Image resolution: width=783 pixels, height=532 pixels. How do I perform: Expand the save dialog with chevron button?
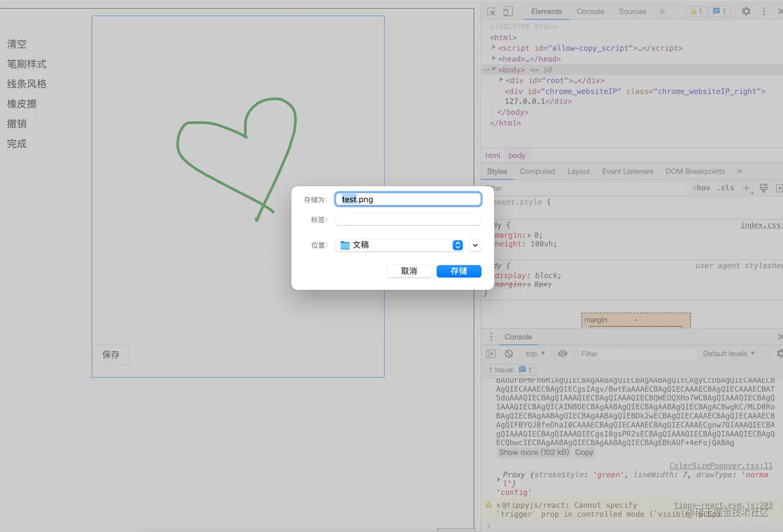[475, 245]
